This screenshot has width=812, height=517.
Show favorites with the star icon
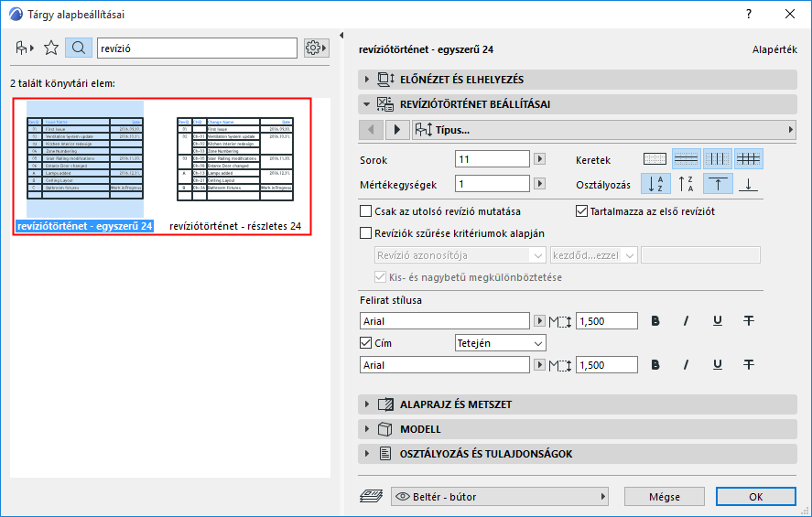51,48
